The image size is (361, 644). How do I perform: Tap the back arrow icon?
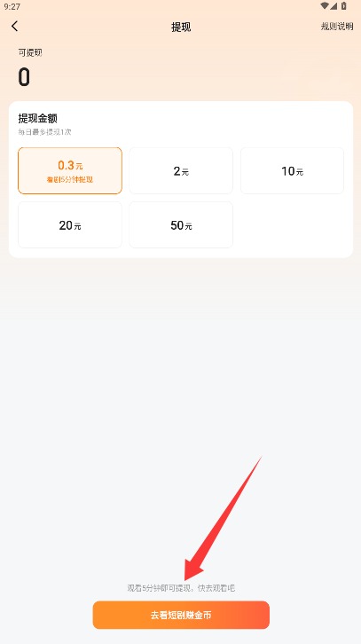(15, 27)
